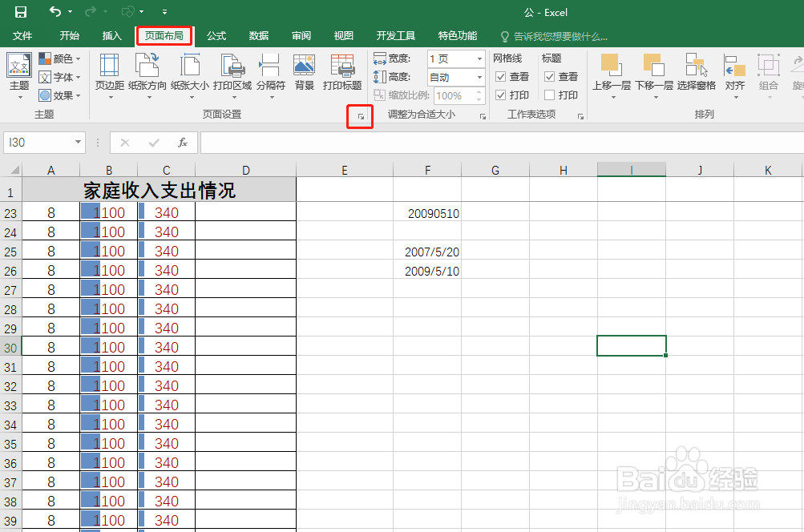Open the 审阅 ribbon tab
This screenshot has height=532, width=804.
(301, 36)
